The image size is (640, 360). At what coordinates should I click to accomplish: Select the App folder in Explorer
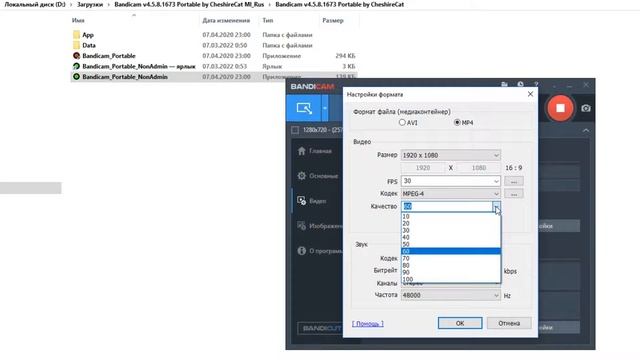tap(88, 35)
